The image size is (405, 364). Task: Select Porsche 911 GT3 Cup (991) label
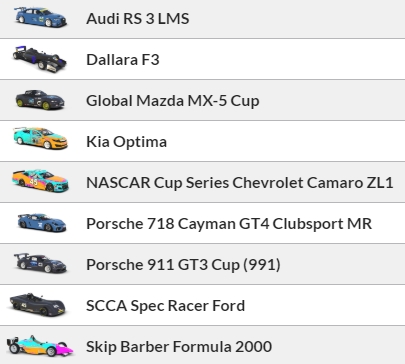click(183, 265)
